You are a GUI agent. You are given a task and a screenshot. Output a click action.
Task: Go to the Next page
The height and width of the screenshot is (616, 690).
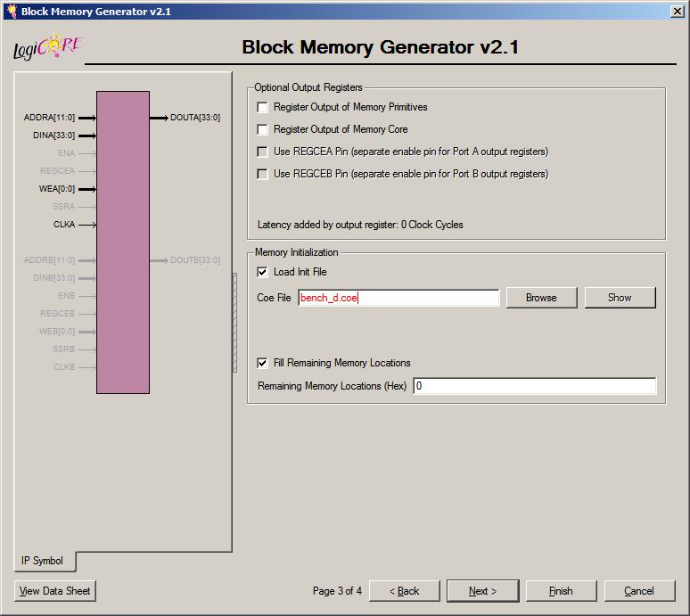pyautogui.click(x=483, y=591)
